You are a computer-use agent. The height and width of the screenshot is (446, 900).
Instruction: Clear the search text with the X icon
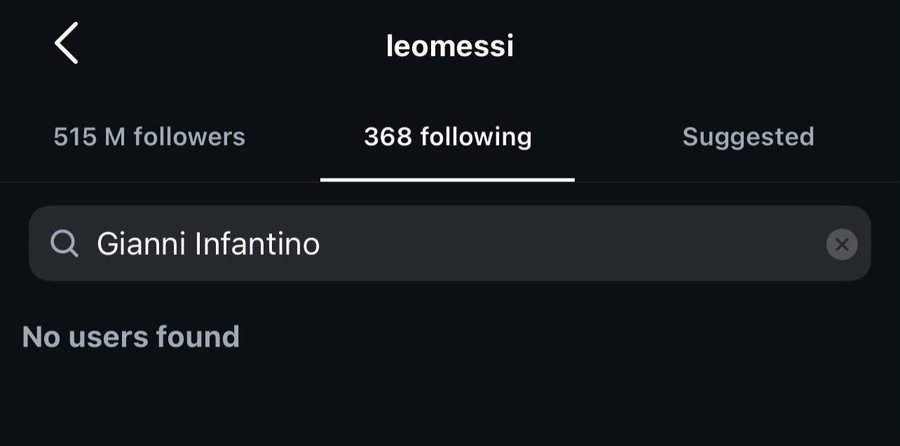coord(841,245)
